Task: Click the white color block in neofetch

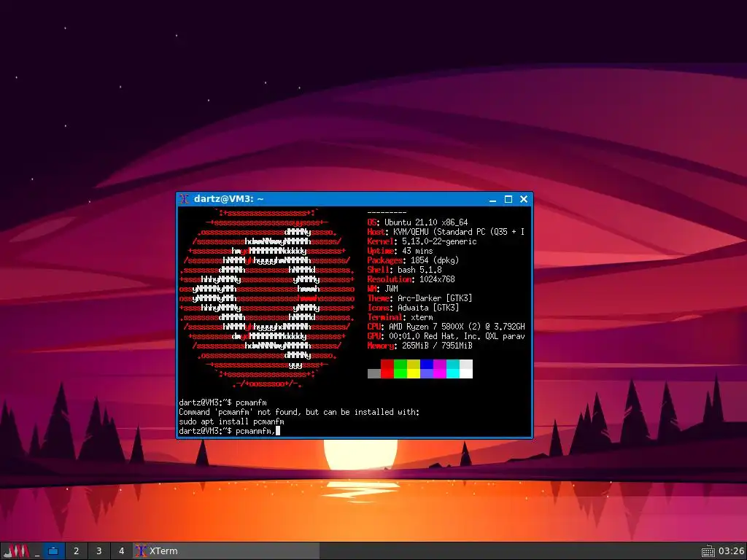Action: click(x=466, y=369)
